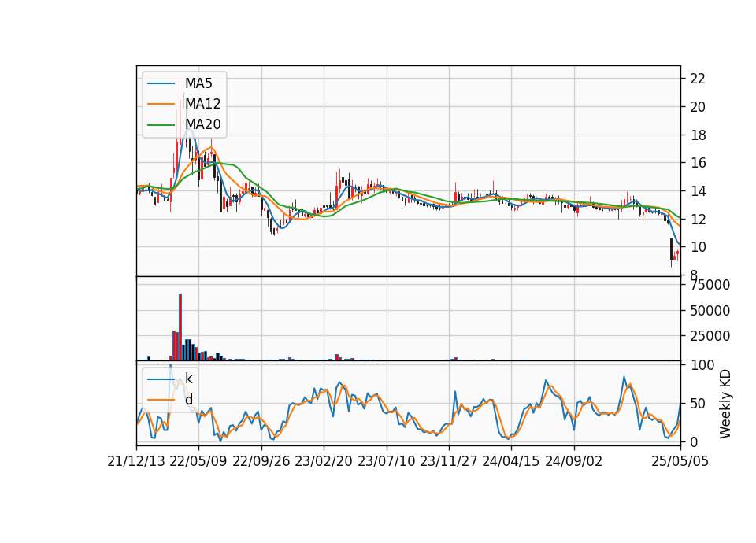Click the 75000 volume axis label
This screenshot has width=756, height=543.
click(710, 285)
